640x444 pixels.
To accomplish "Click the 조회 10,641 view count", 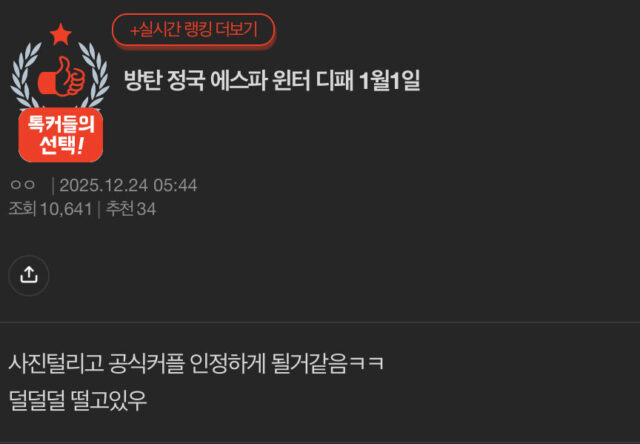I will pyautogui.click(x=50, y=209).
